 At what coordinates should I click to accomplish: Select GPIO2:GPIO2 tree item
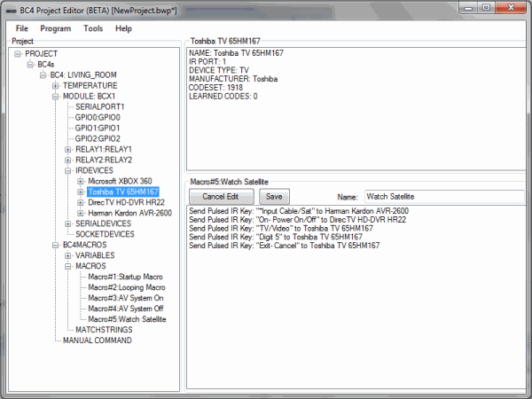pos(98,139)
